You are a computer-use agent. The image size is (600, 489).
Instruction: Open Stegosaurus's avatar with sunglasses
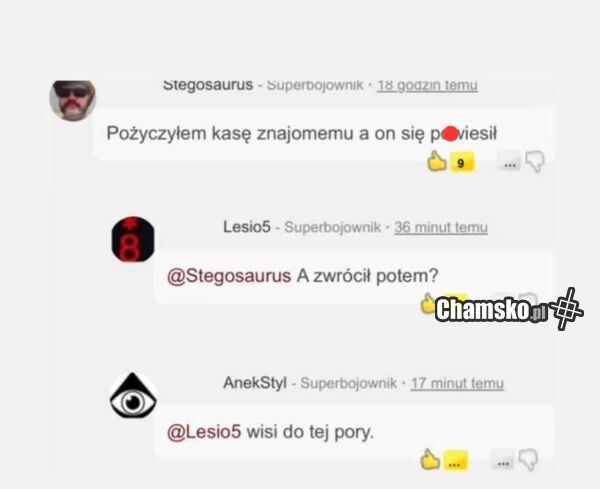pos(72,101)
